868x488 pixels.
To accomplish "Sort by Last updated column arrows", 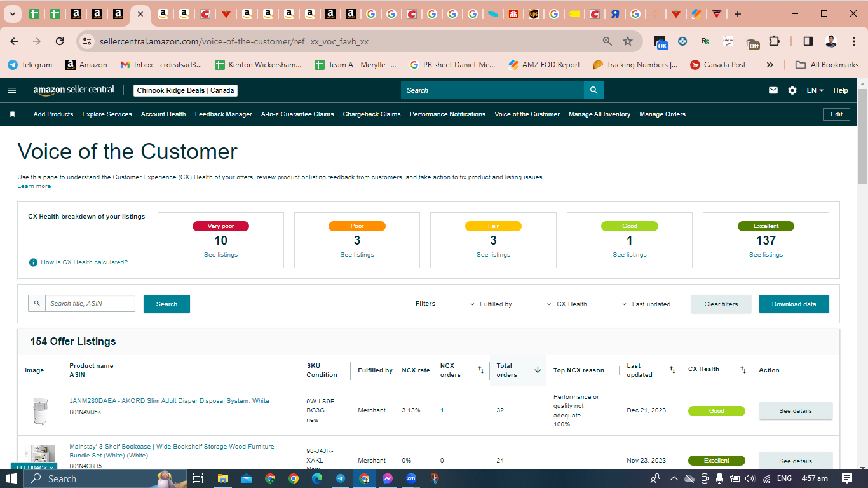I will point(672,370).
